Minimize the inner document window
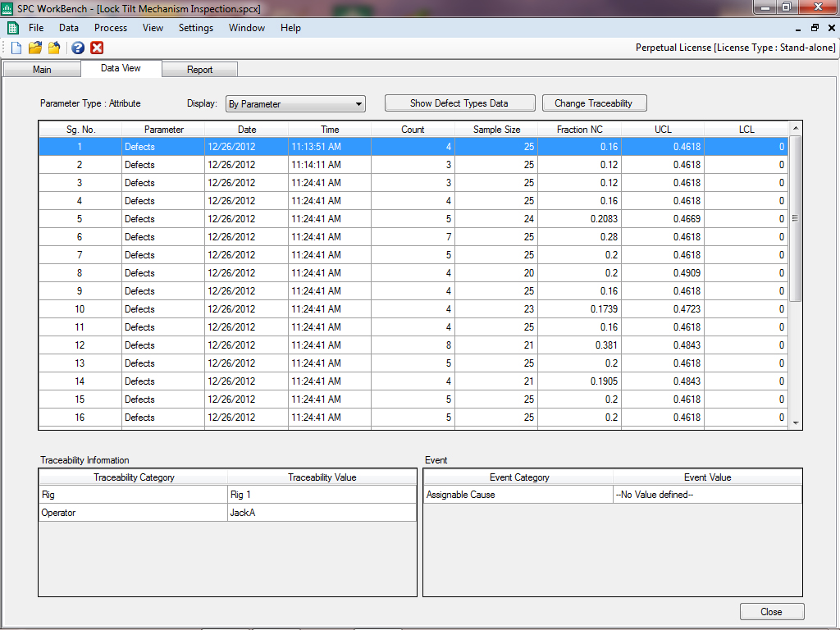Image resolution: width=840 pixels, height=630 pixels. click(x=798, y=29)
